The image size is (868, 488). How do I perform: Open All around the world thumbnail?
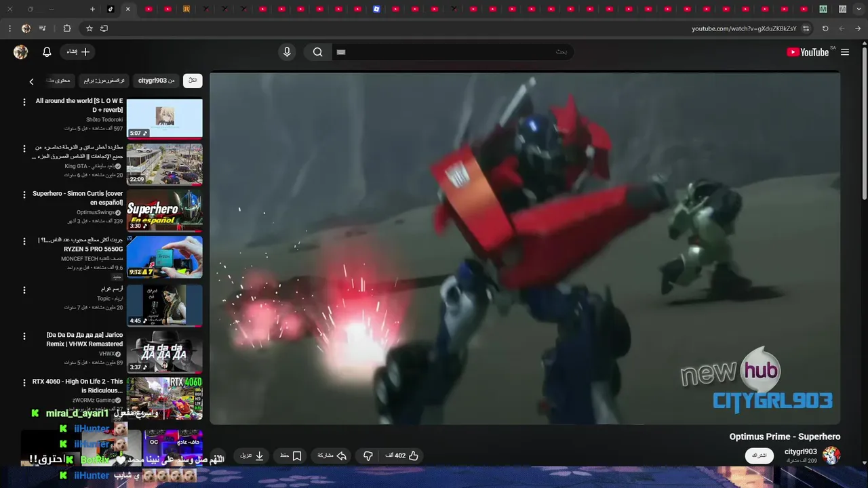click(x=164, y=119)
